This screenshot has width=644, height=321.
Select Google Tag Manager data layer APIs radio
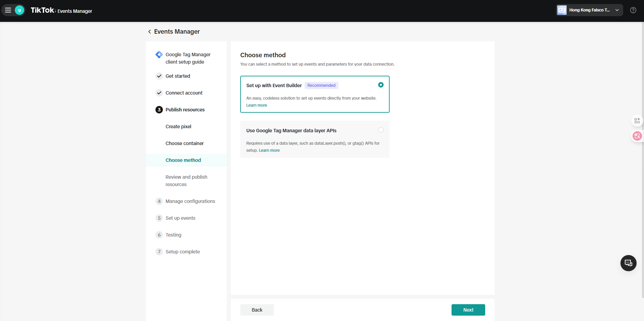click(x=381, y=130)
